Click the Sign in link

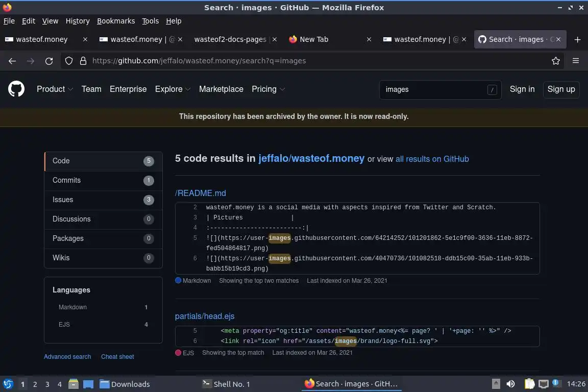[522, 89]
